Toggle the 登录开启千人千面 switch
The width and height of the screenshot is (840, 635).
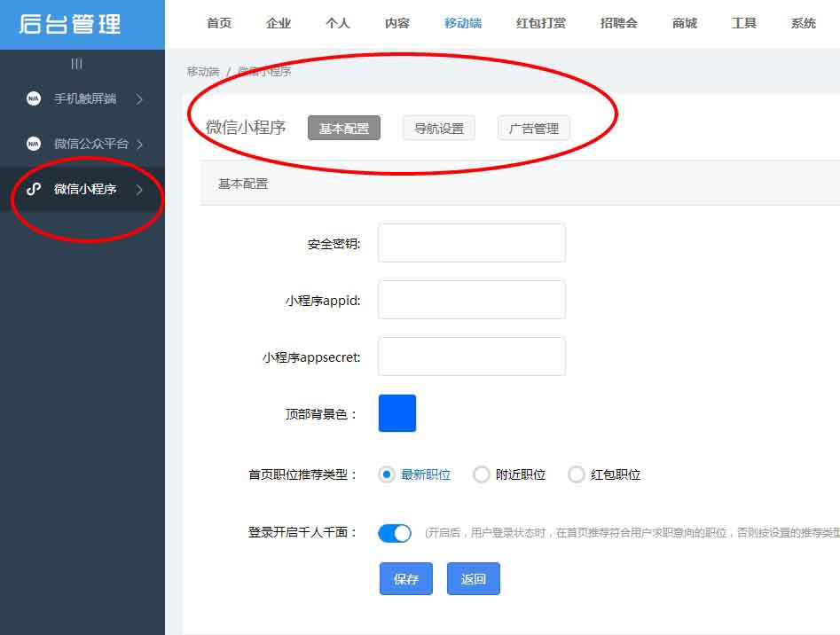tap(395, 533)
